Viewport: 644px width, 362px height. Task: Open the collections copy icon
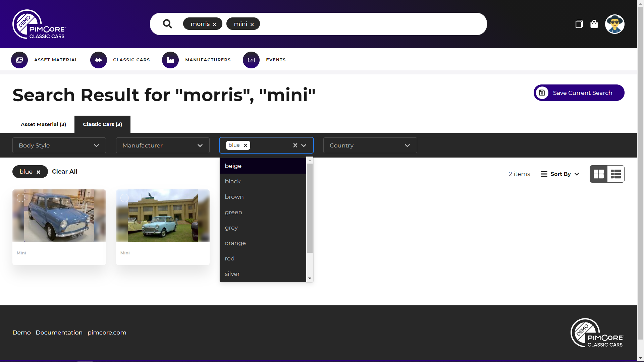click(x=579, y=24)
